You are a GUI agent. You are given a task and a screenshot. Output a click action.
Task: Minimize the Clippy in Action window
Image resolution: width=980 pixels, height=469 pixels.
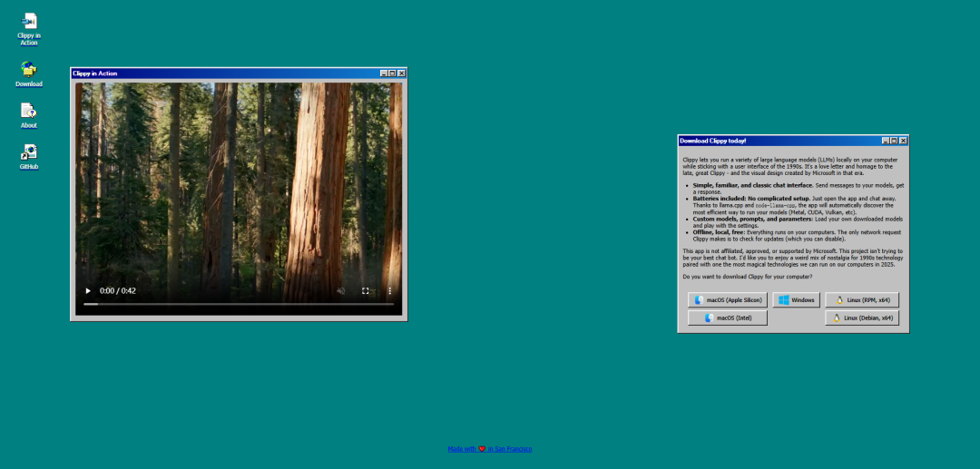(x=384, y=73)
